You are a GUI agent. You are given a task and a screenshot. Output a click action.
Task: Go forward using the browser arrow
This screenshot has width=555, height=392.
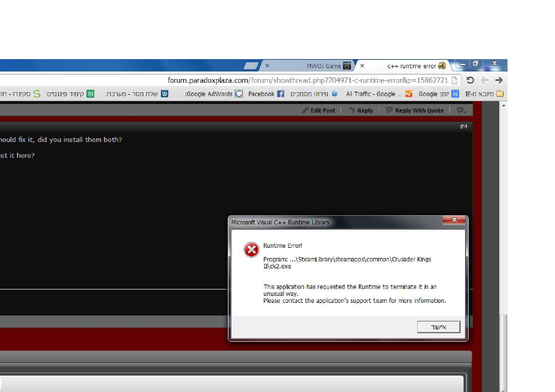pyautogui.click(x=499, y=80)
